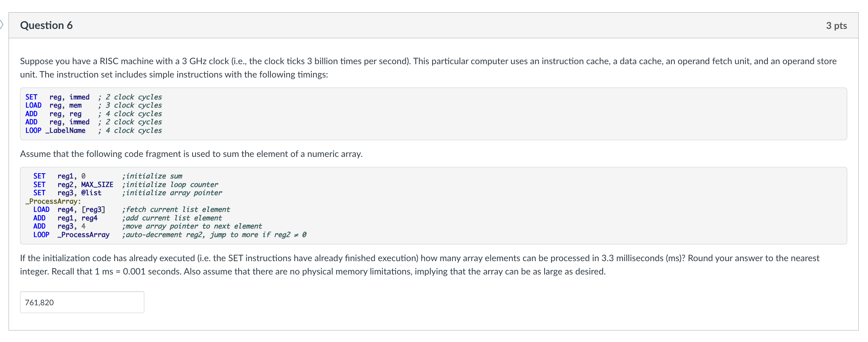This screenshot has width=868, height=342.
Task: Click the SET reg1, 0 code line
Action: [59, 176]
